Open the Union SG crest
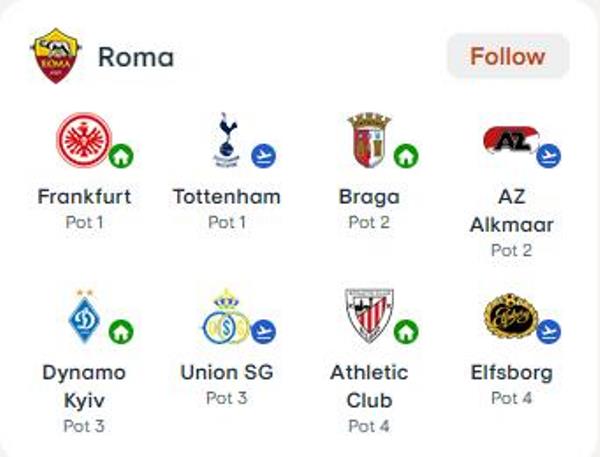Screen dimensions: 600x457 tap(227, 316)
